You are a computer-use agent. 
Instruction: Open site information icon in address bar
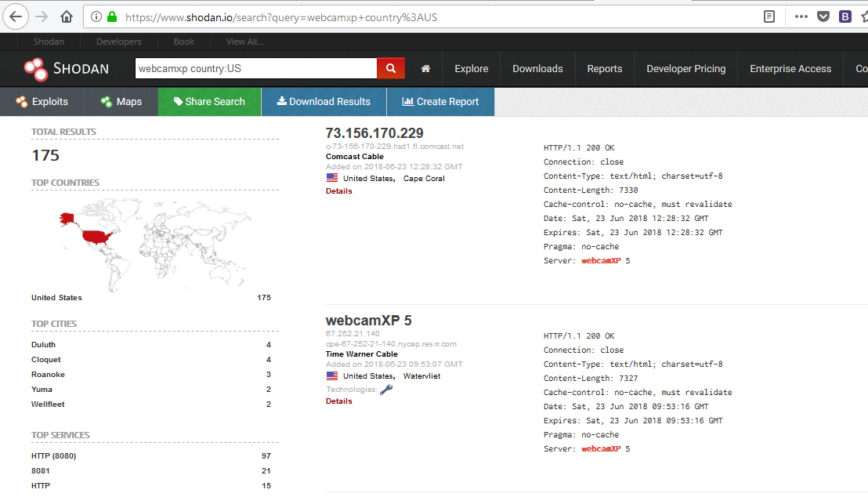96,16
